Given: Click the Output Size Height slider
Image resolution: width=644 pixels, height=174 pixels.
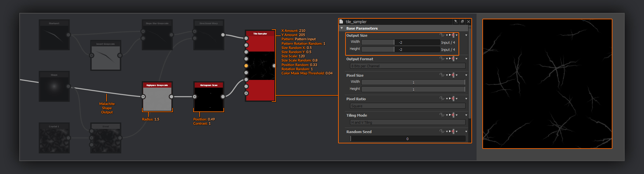Looking at the screenshot, I should [401, 49].
